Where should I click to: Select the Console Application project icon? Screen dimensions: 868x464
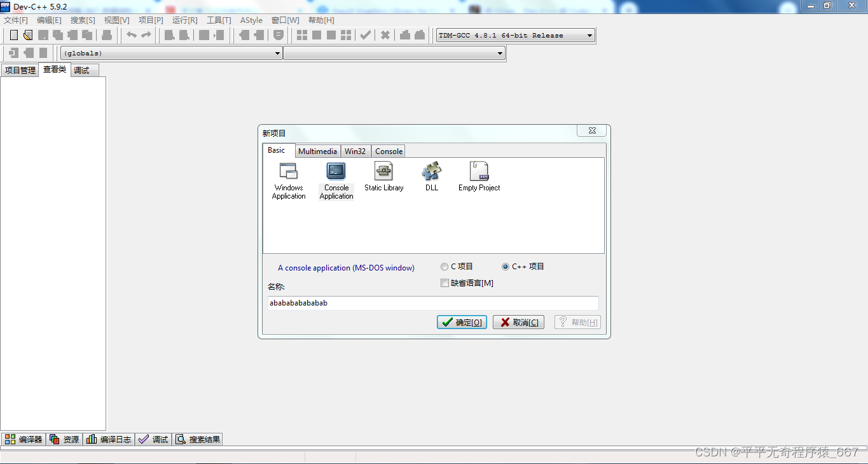(x=336, y=181)
